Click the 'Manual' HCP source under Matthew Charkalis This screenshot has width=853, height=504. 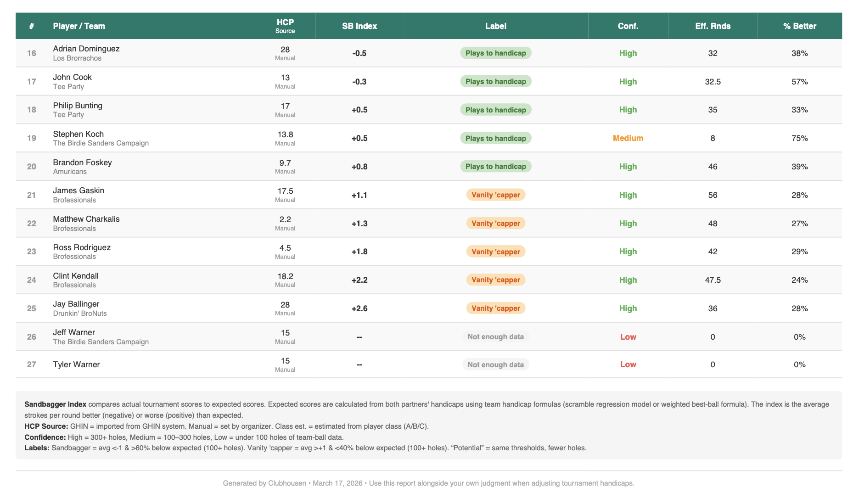tap(285, 228)
